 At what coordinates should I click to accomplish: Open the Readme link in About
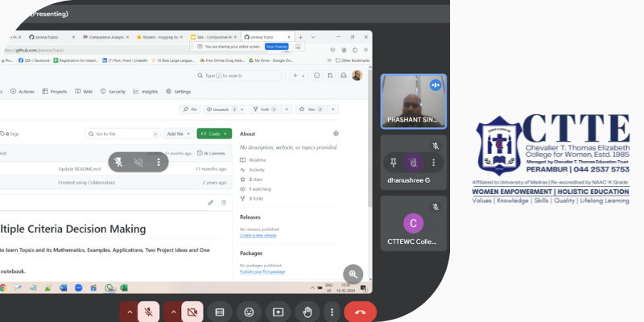click(x=253, y=160)
